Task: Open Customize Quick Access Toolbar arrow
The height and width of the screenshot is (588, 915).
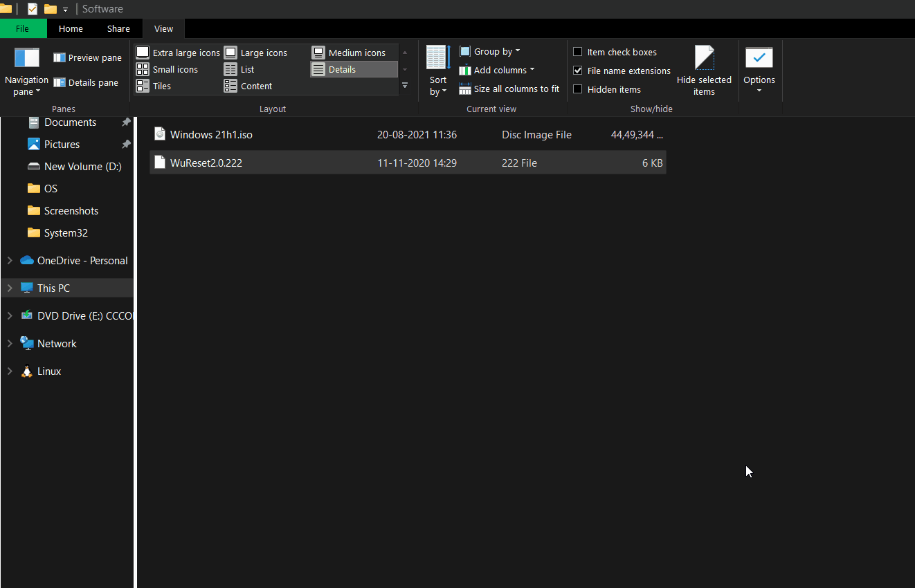Action: (x=66, y=10)
